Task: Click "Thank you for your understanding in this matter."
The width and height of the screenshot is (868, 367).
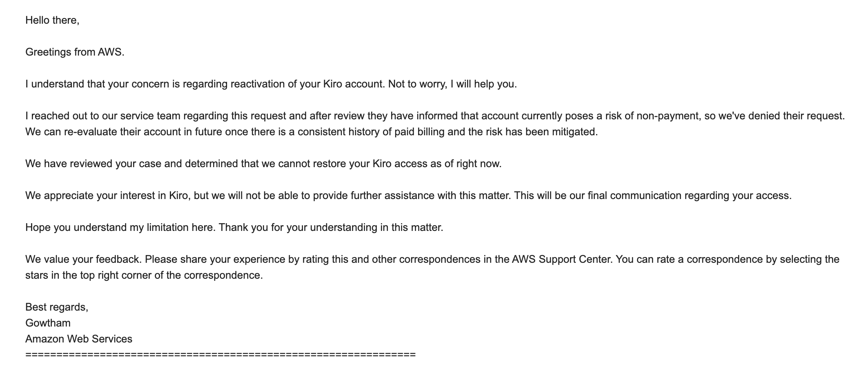Action: 331,227
